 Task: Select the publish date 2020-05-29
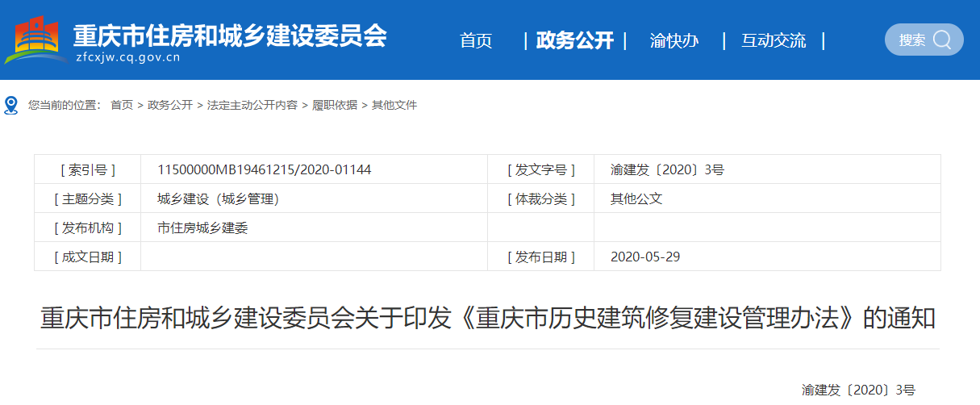click(x=645, y=257)
